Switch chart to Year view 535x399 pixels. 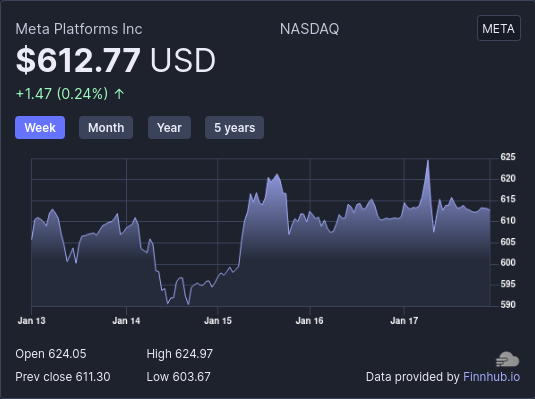coord(169,128)
